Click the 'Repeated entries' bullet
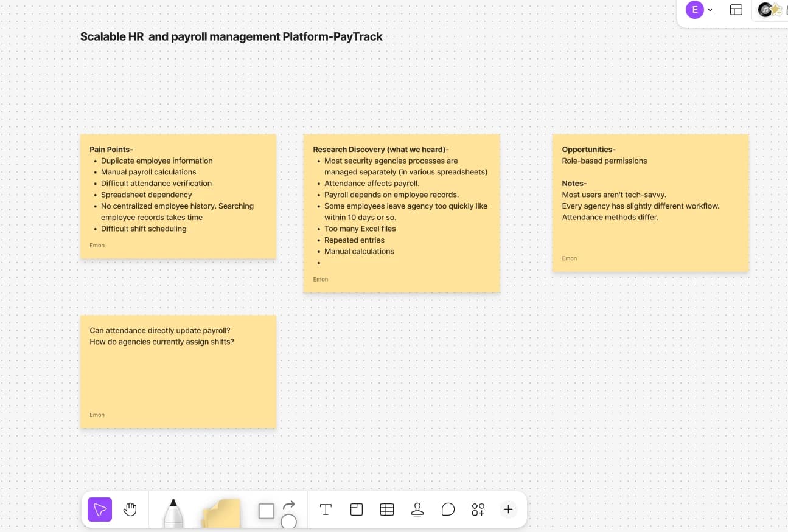The image size is (788, 532). (x=354, y=240)
